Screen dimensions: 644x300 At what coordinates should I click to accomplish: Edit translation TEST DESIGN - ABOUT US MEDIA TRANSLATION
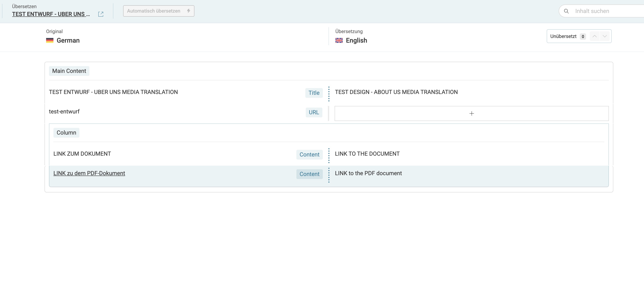click(x=396, y=92)
